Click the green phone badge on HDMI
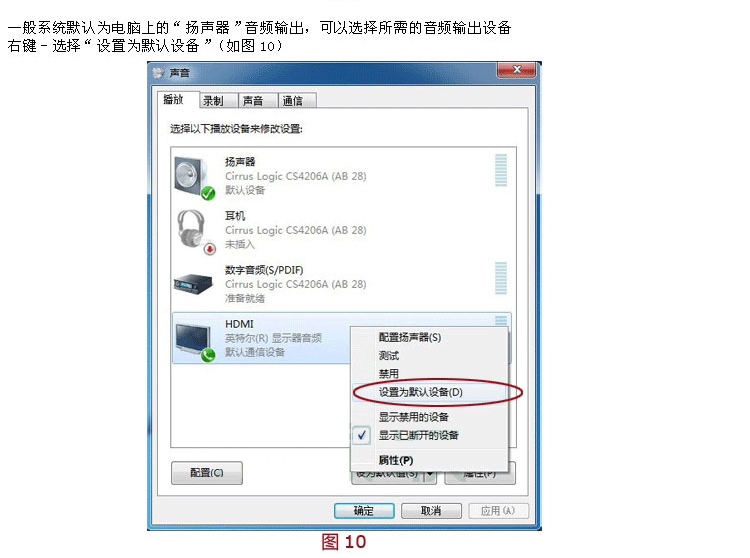The height and width of the screenshot is (558, 750). (208, 355)
